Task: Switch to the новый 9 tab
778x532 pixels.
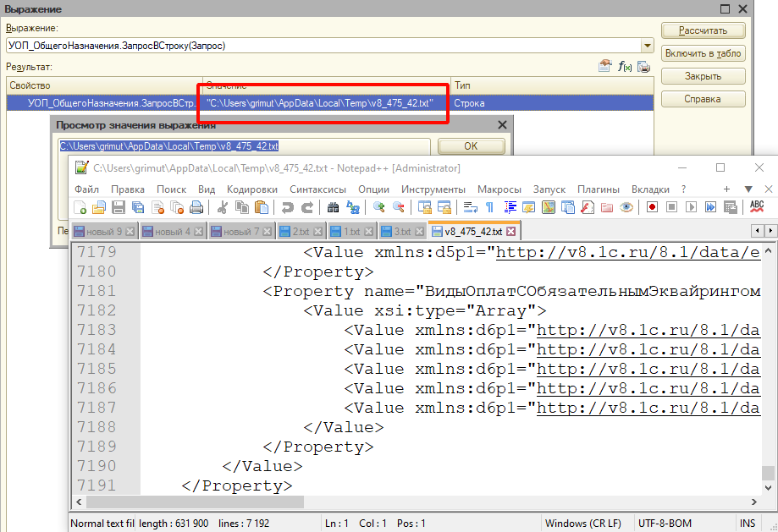Action: coord(103,232)
